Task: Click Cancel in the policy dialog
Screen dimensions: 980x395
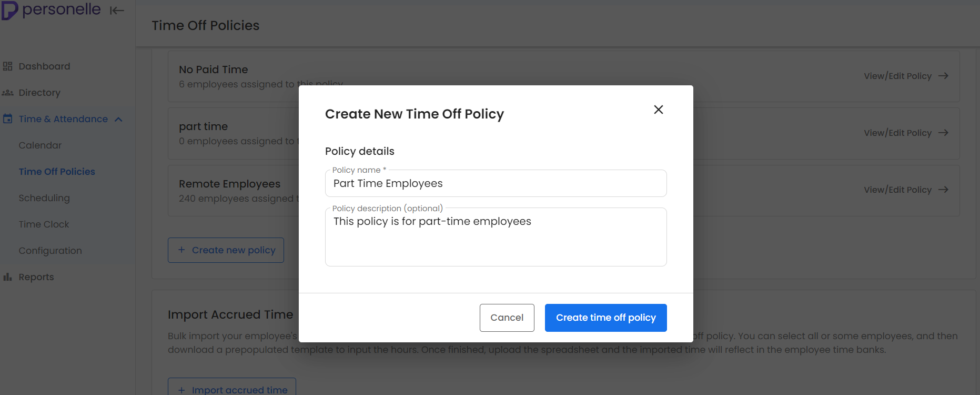Action: tap(507, 318)
